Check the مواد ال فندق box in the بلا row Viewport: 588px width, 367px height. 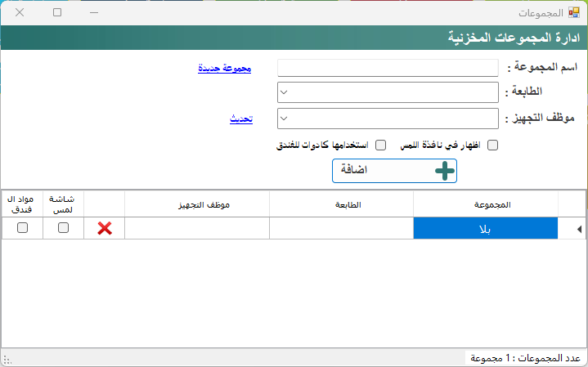click(23, 227)
